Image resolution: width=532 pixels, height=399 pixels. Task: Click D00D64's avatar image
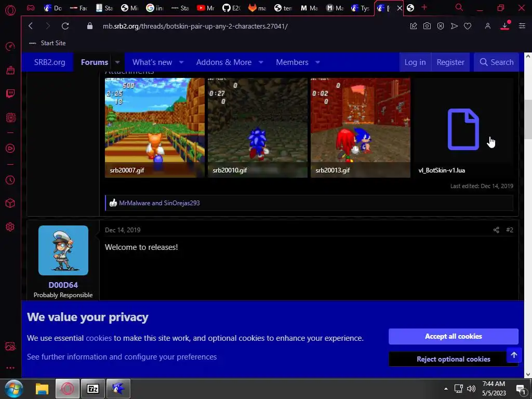63,250
